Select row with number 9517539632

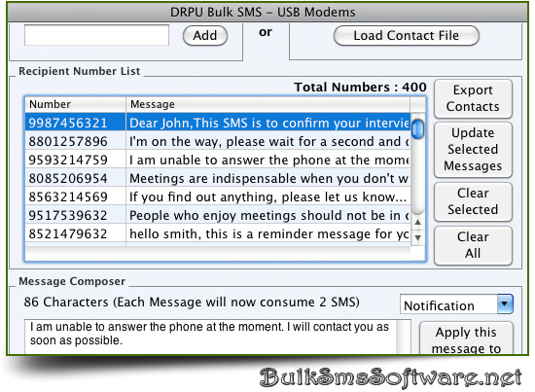[218, 215]
